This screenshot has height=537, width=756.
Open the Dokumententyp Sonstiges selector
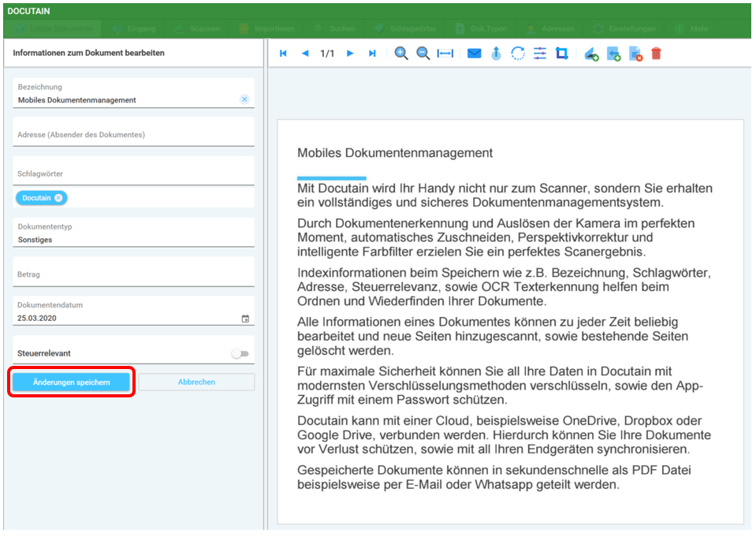134,239
